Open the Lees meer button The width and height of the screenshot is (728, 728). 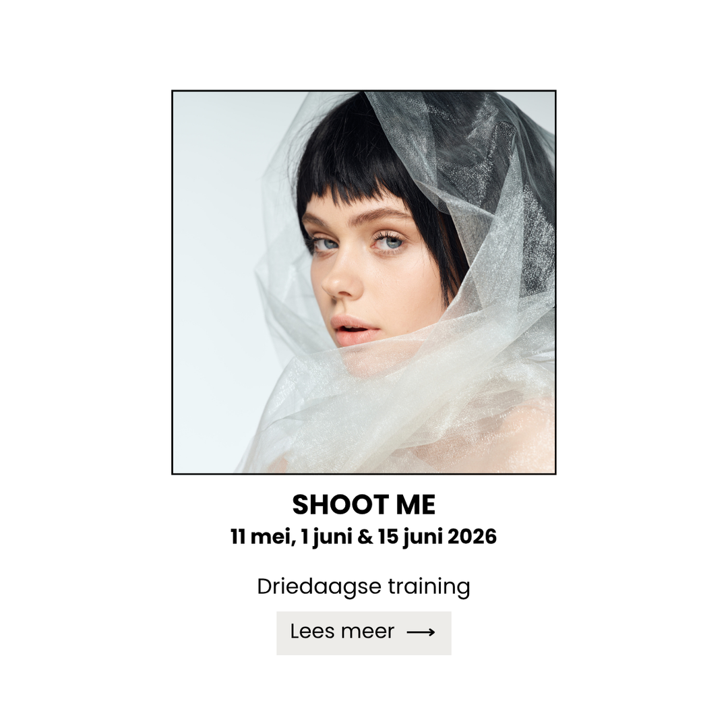tap(363, 633)
